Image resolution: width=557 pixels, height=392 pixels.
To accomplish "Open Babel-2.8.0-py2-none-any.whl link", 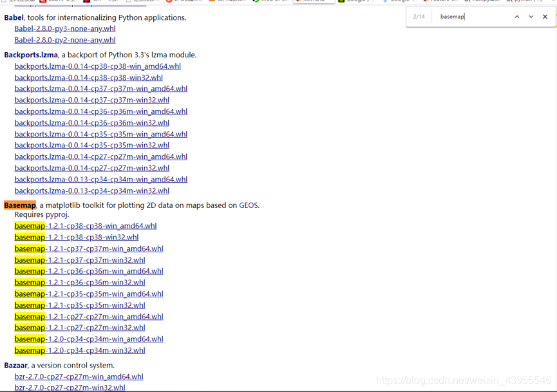I will pos(65,40).
